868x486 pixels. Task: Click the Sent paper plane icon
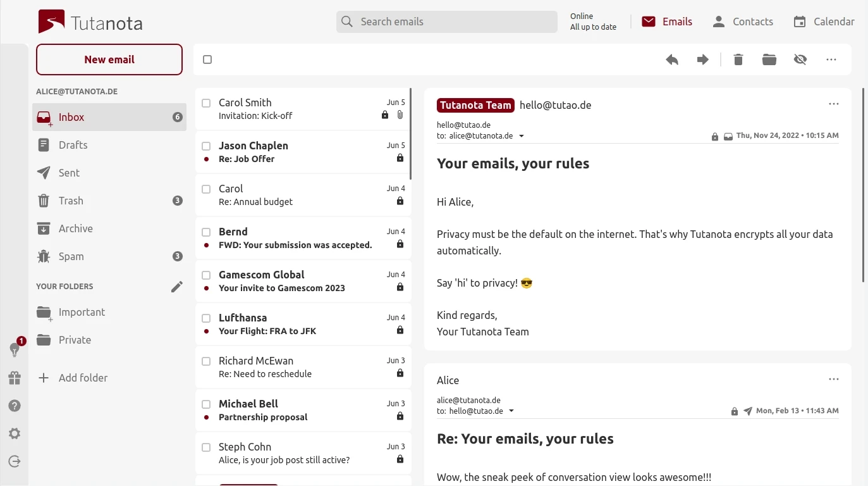[44, 173]
